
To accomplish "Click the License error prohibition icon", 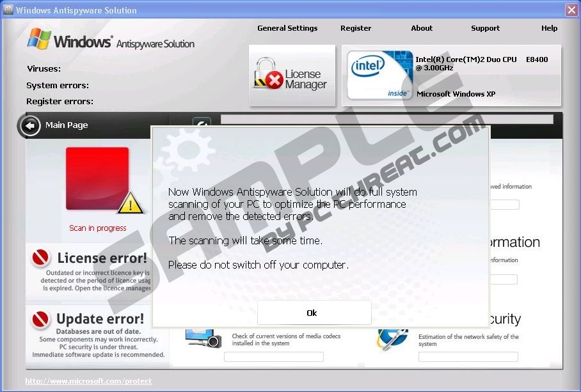I will tap(41, 257).
